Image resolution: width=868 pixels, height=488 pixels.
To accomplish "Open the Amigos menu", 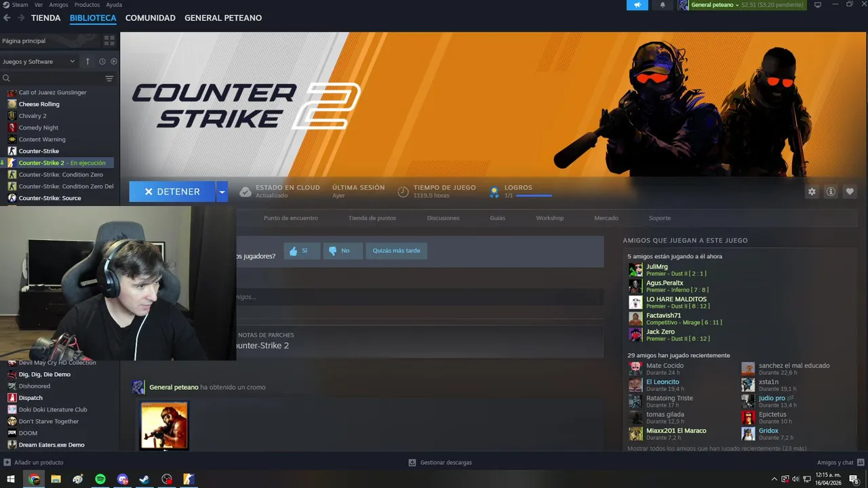I will click(x=58, y=5).
